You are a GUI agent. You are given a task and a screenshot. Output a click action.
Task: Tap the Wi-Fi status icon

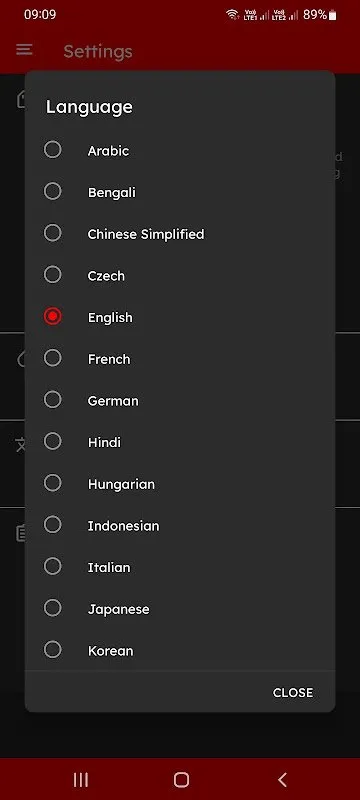coord(233,15)
